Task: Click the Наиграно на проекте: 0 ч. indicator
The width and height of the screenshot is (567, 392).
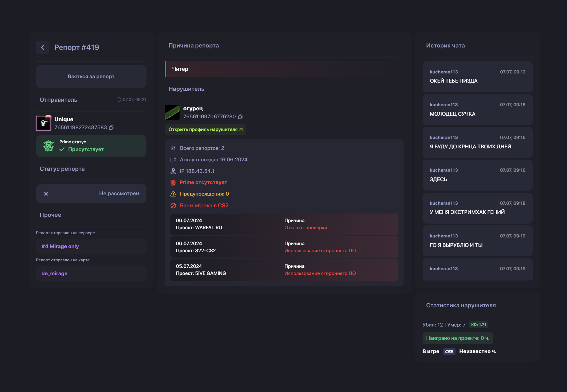Action: pos(457,338)
